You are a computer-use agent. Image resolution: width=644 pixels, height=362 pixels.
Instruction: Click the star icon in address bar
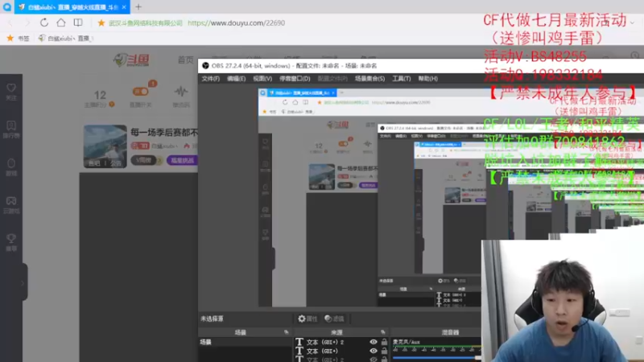pos(101,23)
